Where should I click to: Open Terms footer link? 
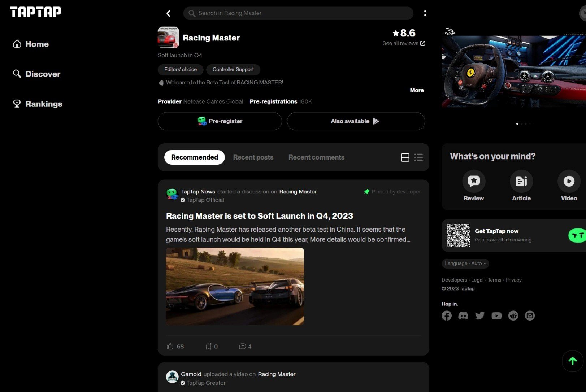point(494,280)
